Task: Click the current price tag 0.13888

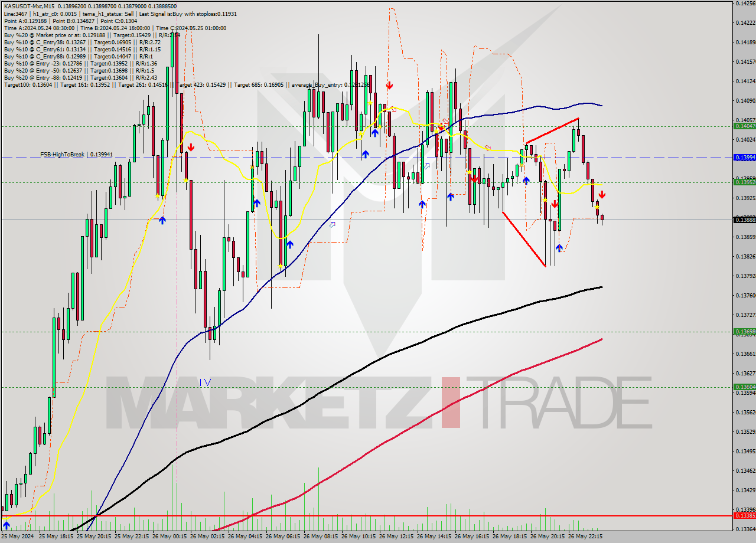Action: [x=744, y=220]
